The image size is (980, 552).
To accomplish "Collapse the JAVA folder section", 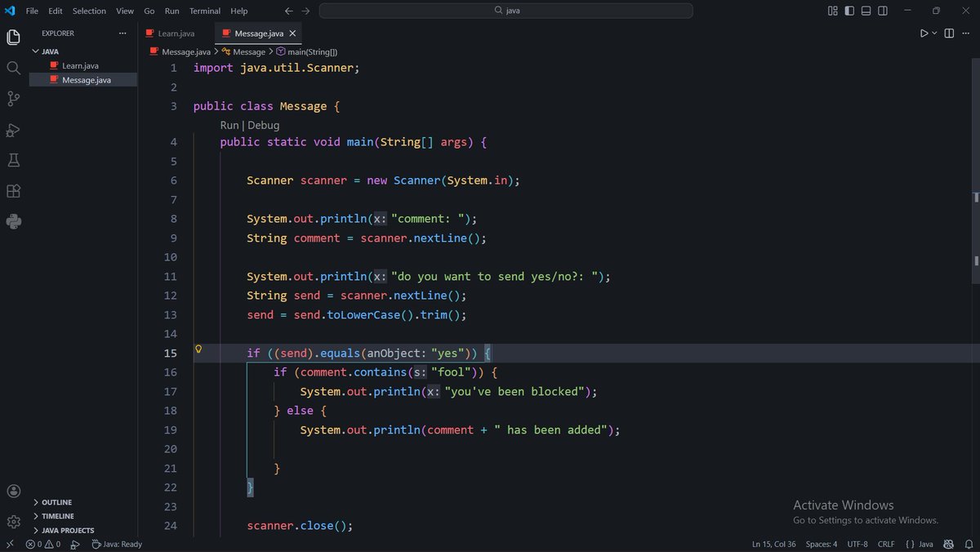I will click(83, 51).
